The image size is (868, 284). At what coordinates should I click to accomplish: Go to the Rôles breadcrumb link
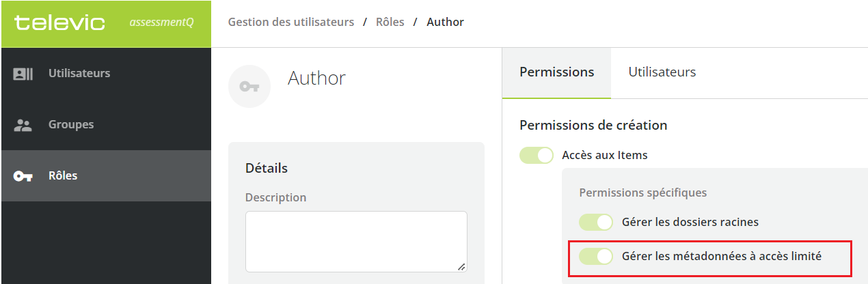[390, 23]
